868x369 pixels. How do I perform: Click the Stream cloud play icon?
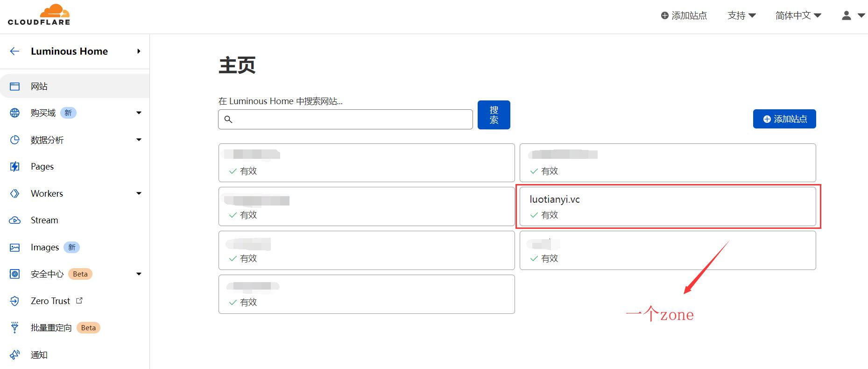pyautogui.click(x=15, y=220)
